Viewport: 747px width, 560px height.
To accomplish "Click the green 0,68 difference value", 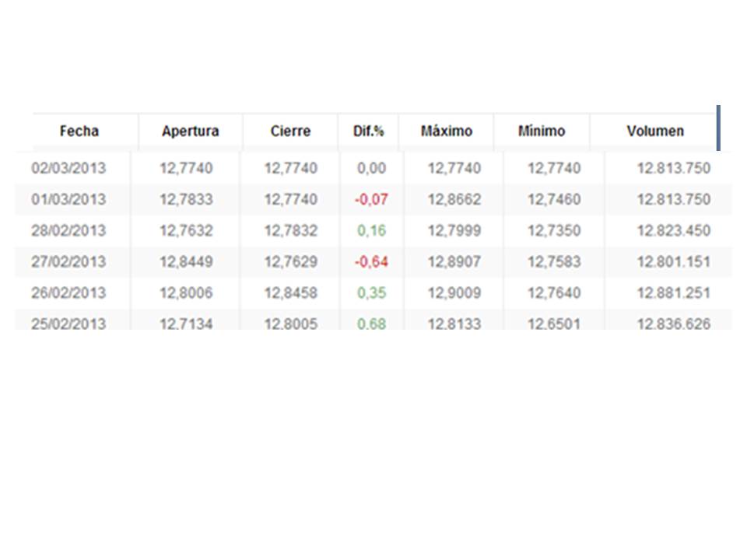I will click(x=372, y=324).
